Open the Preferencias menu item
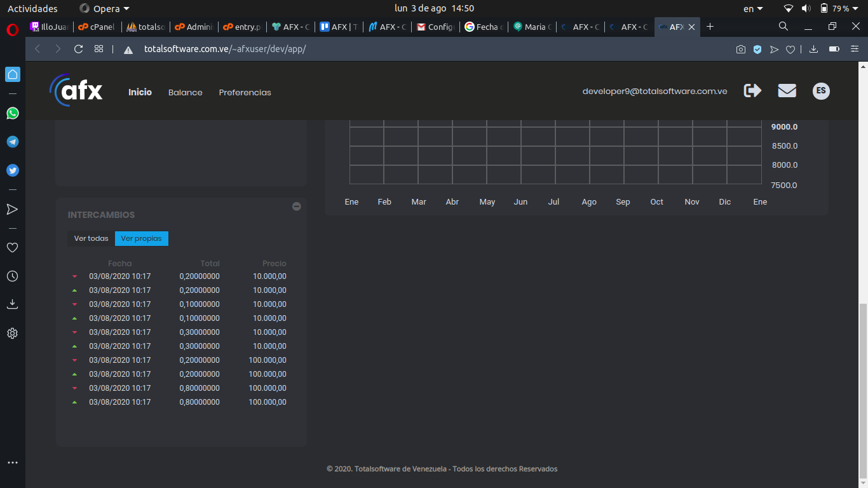Viewport: 868px width, 488px height. pos(245,92)
